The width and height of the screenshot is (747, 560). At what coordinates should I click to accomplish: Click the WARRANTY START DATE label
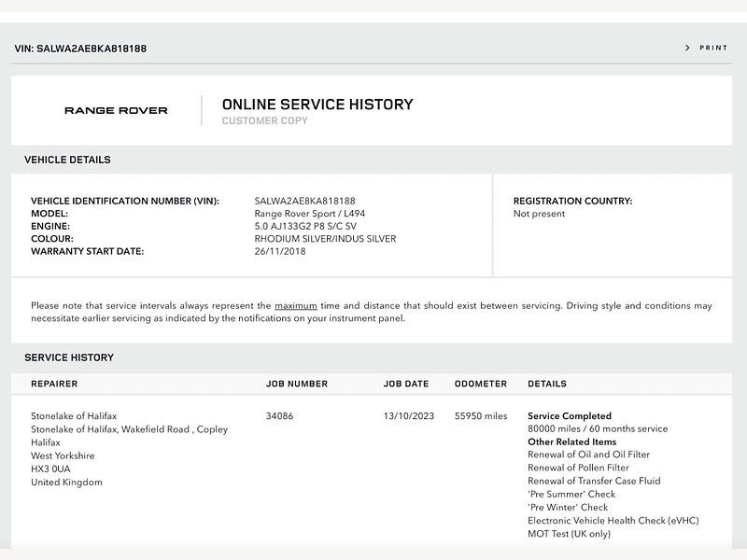(88, 251)
